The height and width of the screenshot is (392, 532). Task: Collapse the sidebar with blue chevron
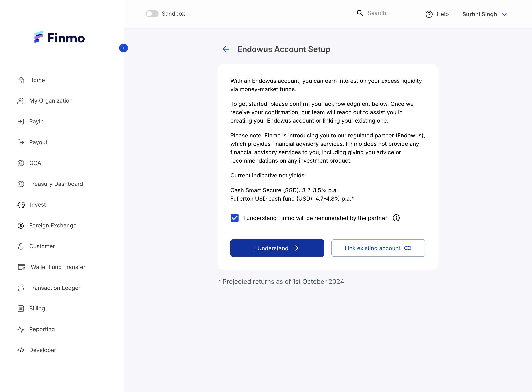click(123, 48)
